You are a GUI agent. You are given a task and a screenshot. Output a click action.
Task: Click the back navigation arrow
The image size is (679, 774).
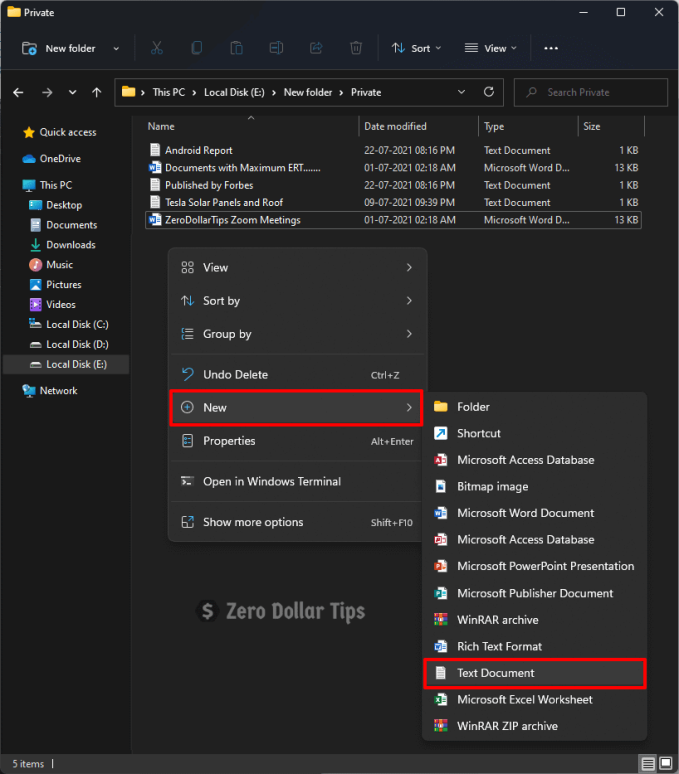coord(18,92)
